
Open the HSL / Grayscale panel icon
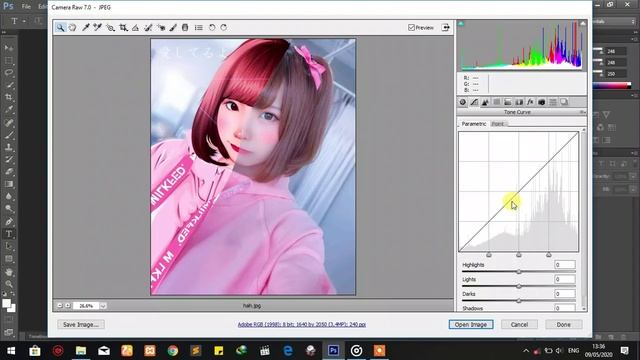tap(496, 102)
